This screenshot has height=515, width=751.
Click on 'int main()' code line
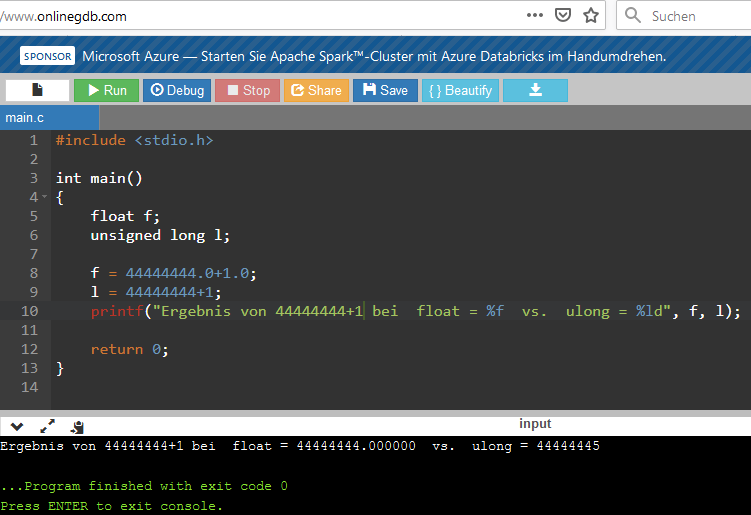99,178
